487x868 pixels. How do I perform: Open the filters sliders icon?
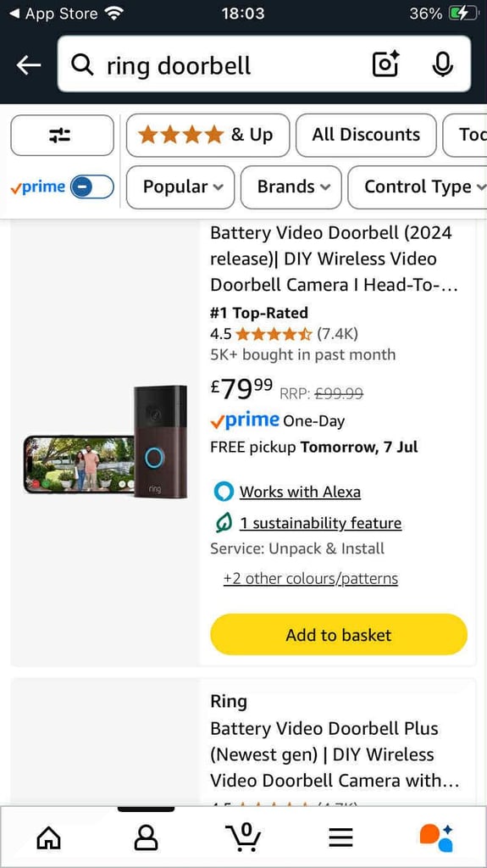pos(62,135)
